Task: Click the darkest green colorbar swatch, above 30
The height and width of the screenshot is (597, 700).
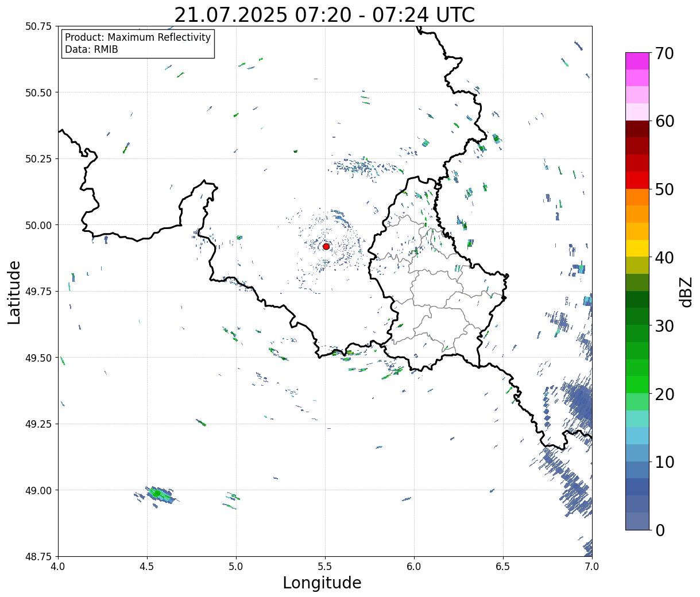Action: (x=637, y=299)
